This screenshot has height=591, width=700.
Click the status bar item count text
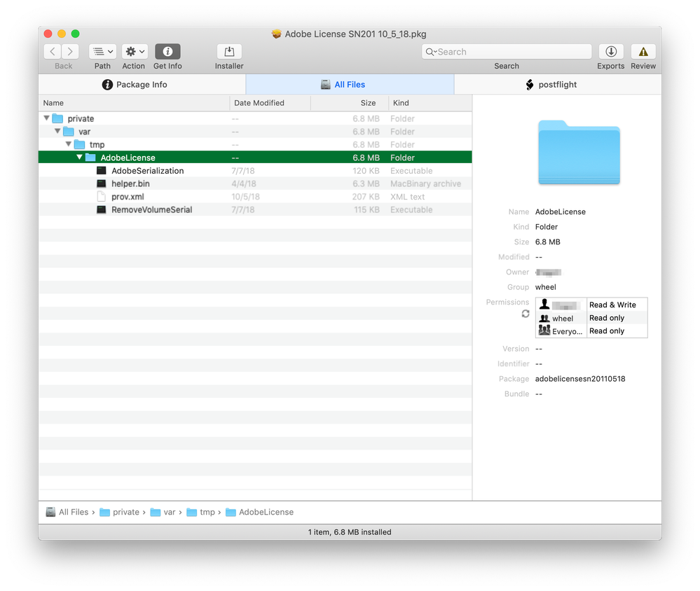point(350,531)
